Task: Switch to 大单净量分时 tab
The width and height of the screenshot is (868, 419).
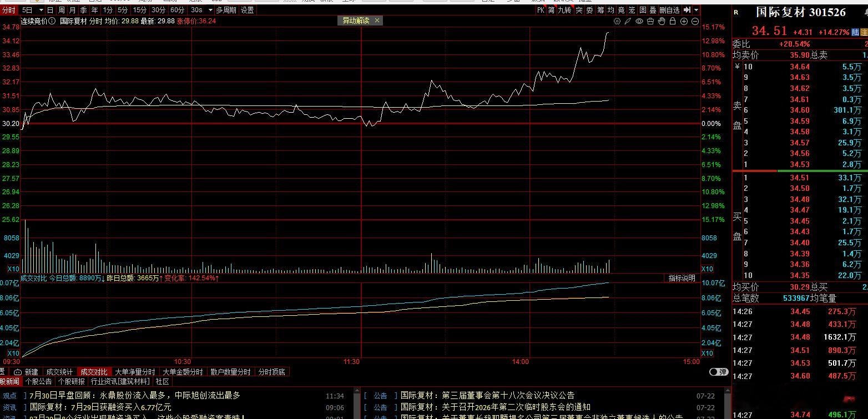Action: pyautogui.click(x=135, y=372)
